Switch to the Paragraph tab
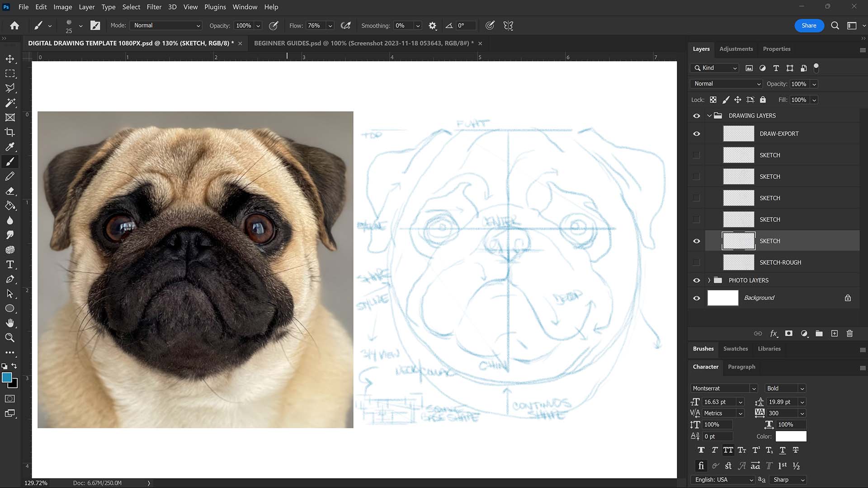Screen dimensions: 868x488 (x=741, y=367)
